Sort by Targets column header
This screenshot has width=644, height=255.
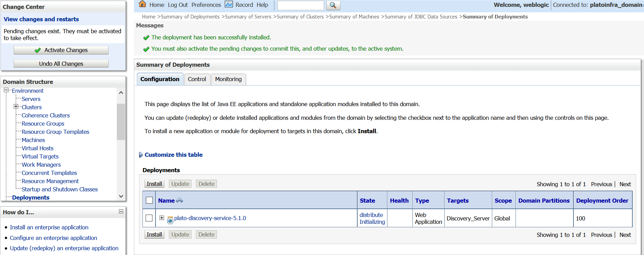458,201
